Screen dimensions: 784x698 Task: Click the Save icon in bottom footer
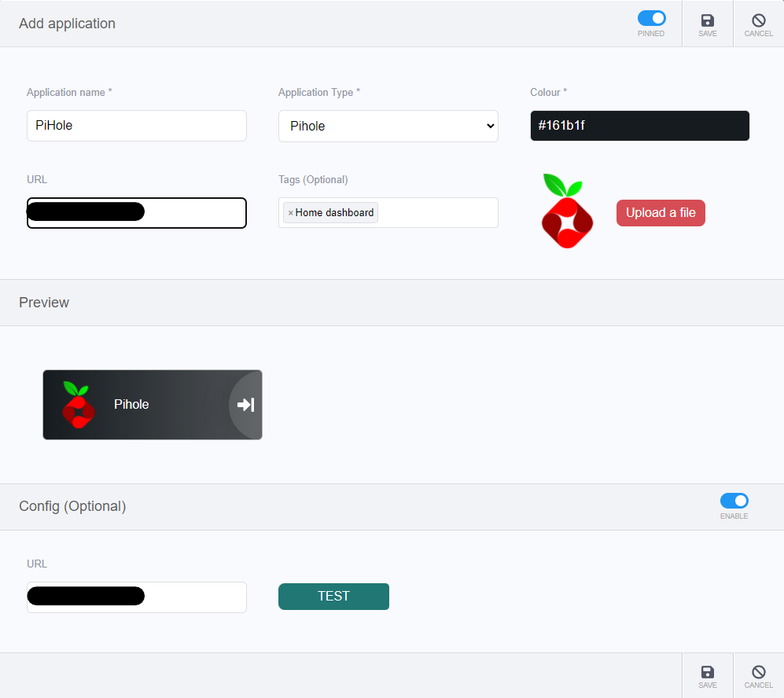pos(707,674)
